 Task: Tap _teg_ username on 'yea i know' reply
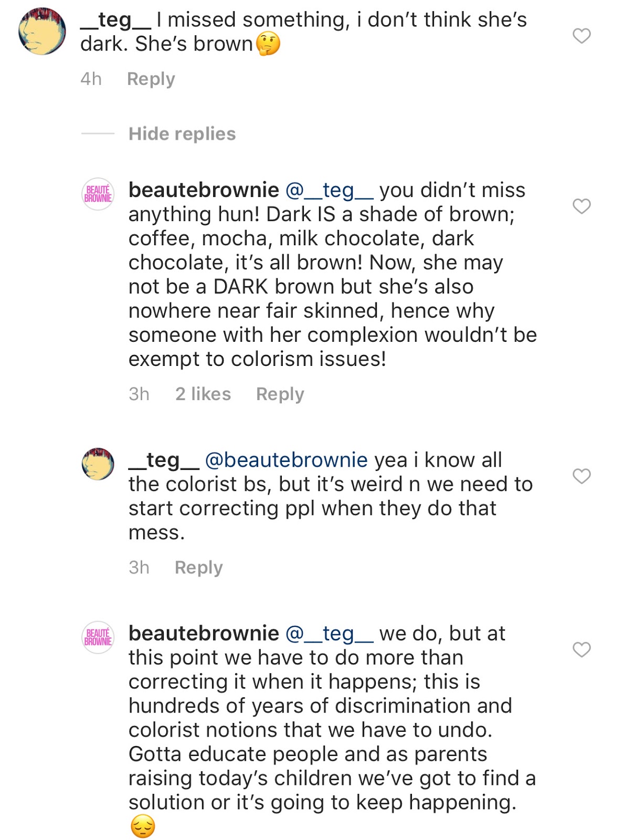point(164,460)
